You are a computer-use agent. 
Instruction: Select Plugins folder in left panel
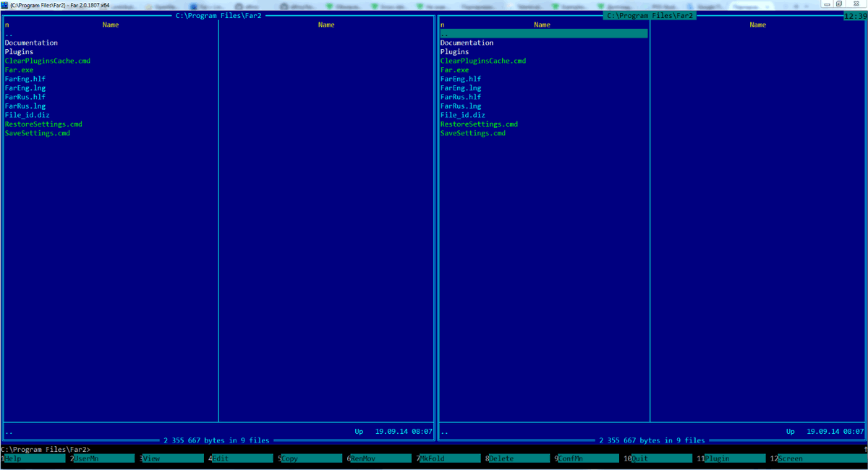click(19, 52)
